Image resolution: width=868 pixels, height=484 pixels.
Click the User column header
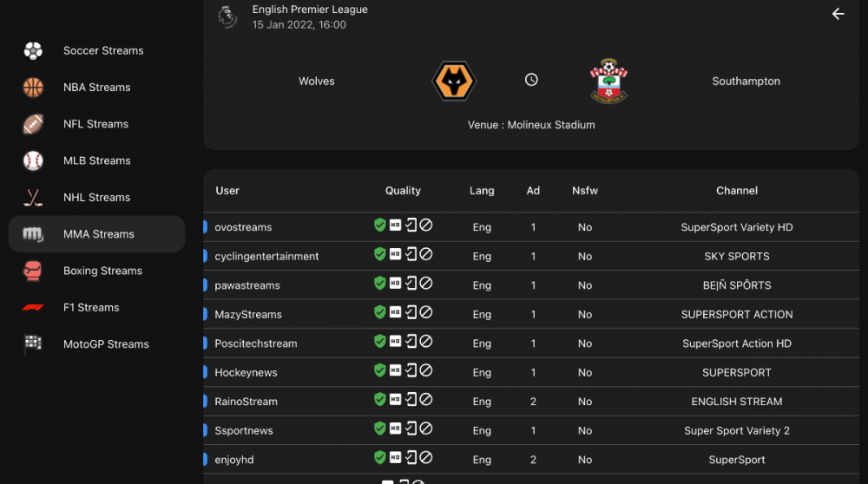[x=227, y=190]
